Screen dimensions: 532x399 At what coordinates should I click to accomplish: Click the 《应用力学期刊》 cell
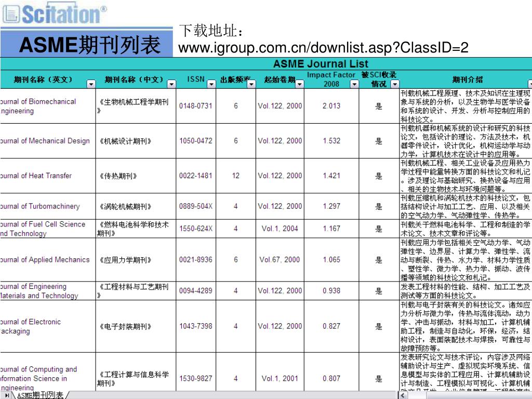pos(136,260)
